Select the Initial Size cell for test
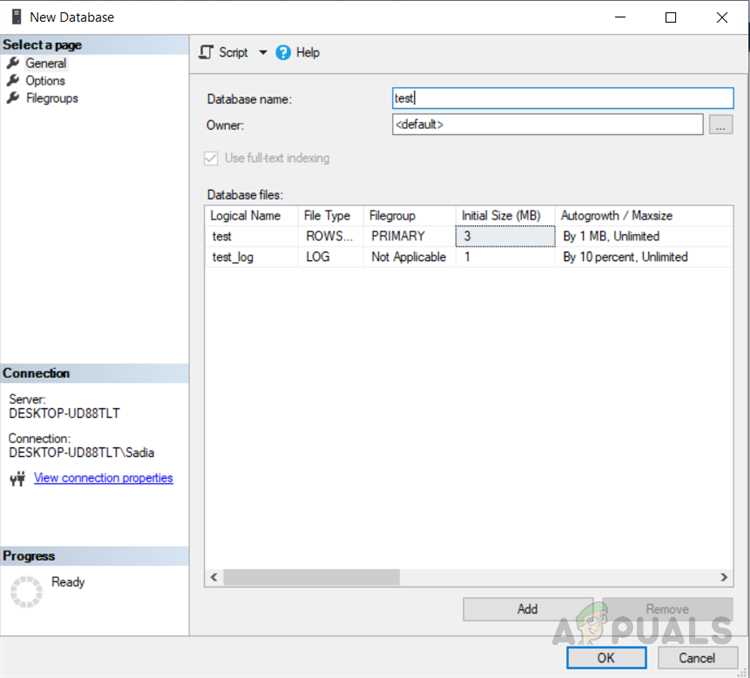This screenshot has height=678, width=750. pyautogui.click(x=505, y=236)
